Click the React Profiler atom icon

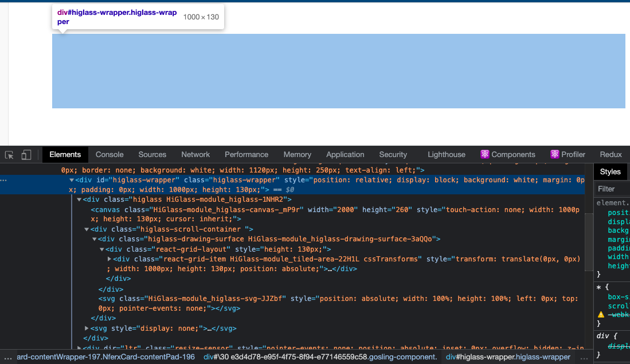pos(554,155)
